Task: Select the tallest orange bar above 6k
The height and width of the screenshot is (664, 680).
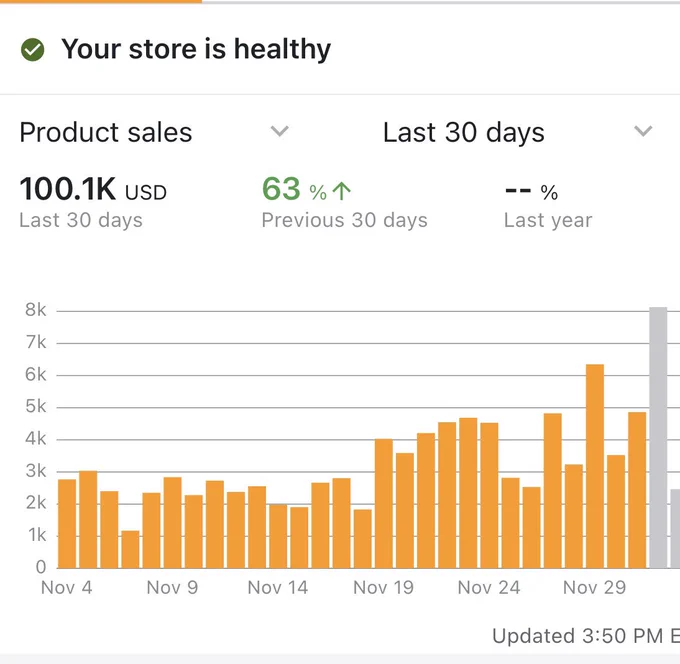Action: (595, 466)
